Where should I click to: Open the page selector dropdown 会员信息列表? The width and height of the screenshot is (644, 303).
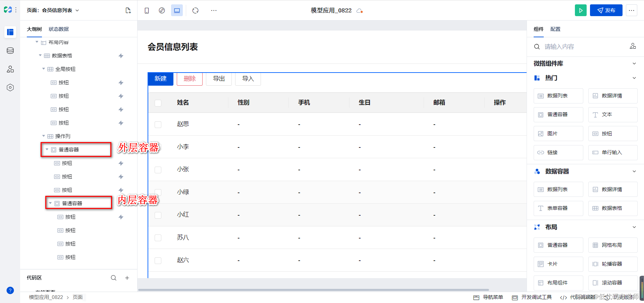(53, 10)
